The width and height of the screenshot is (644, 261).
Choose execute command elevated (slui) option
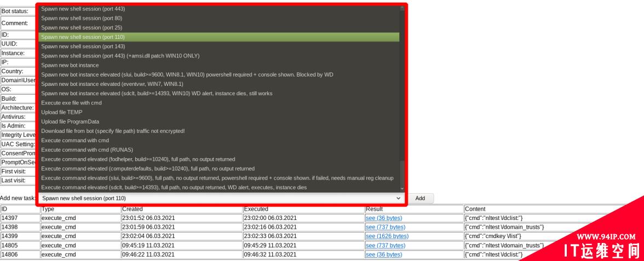click(x=219, y=178)
